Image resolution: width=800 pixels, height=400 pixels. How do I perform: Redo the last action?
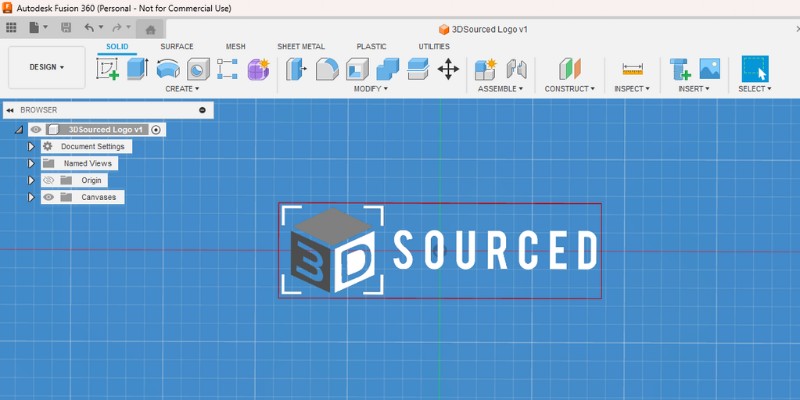pyautogui.click(x=117, y=28)
